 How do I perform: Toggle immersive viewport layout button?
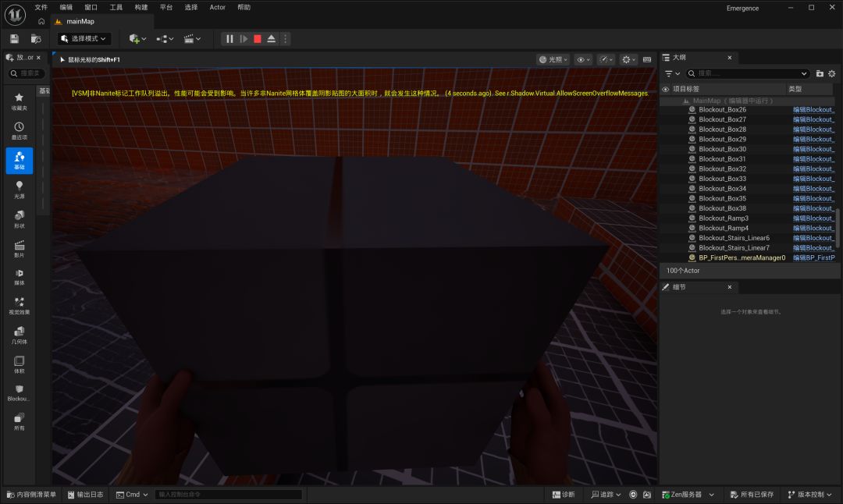(647, 59)
